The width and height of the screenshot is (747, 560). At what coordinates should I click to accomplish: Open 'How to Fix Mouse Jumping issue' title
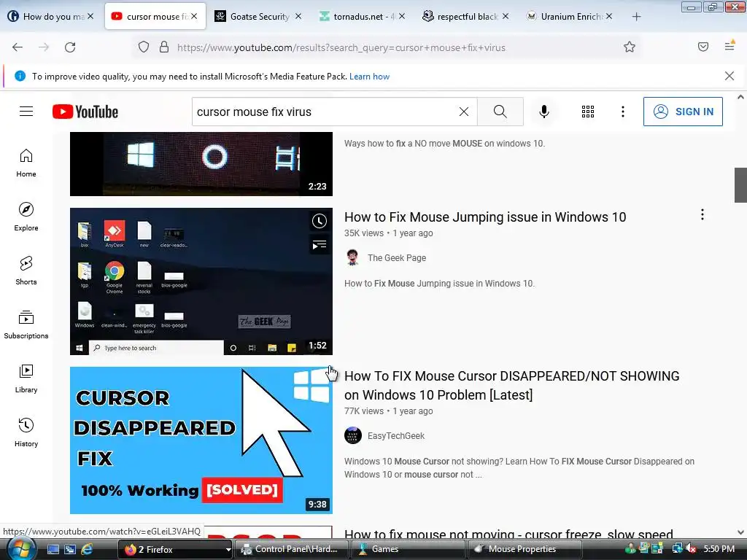coord(485,217)
